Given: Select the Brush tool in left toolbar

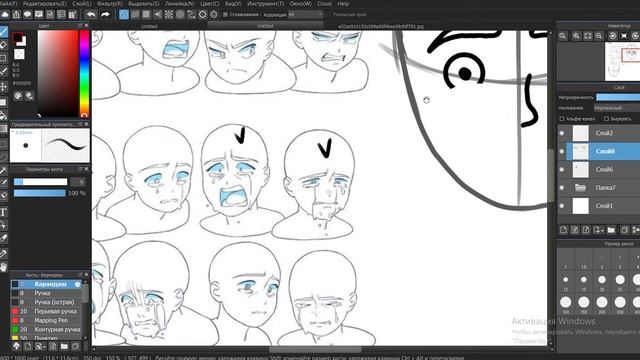Looking at the screenshot, I should click(3, 32).
